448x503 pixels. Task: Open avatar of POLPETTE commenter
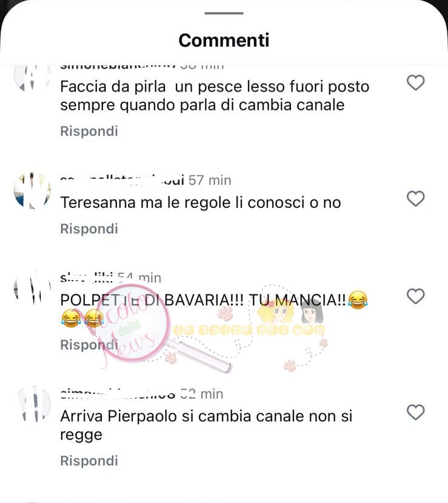[x=32, y=288]
